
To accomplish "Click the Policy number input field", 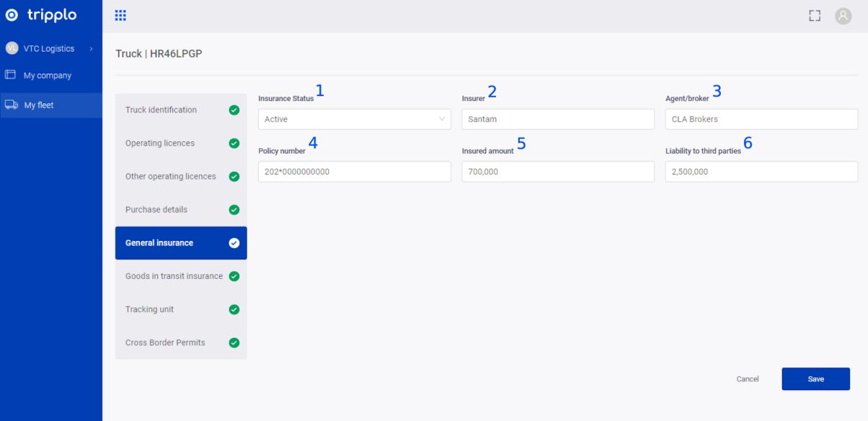I will (x=354, y=172).
